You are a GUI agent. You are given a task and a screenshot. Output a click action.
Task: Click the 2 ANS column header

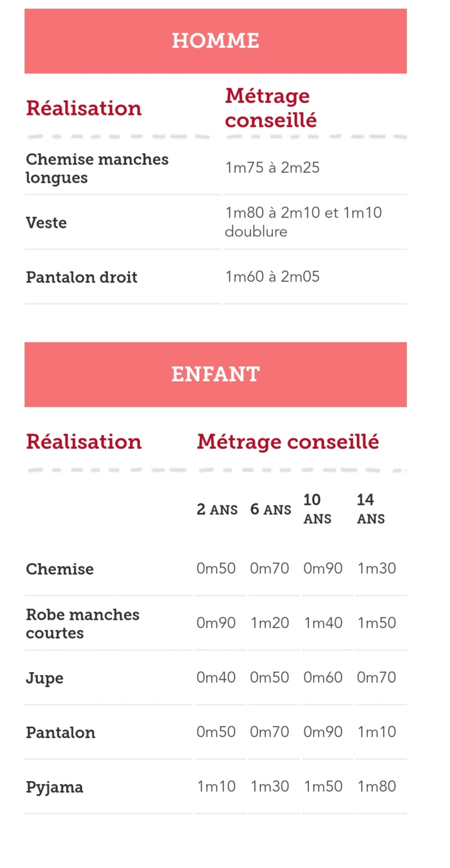pos(217,510)
